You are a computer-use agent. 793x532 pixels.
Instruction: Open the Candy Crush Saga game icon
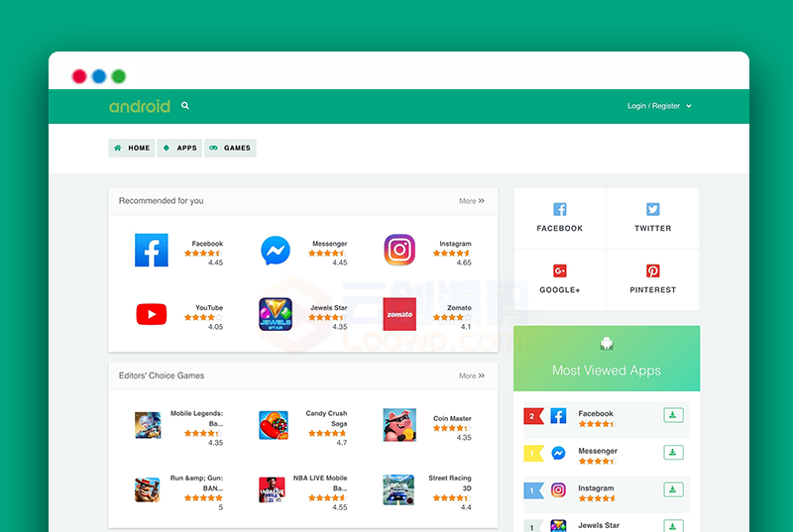(x=274, y=425)
